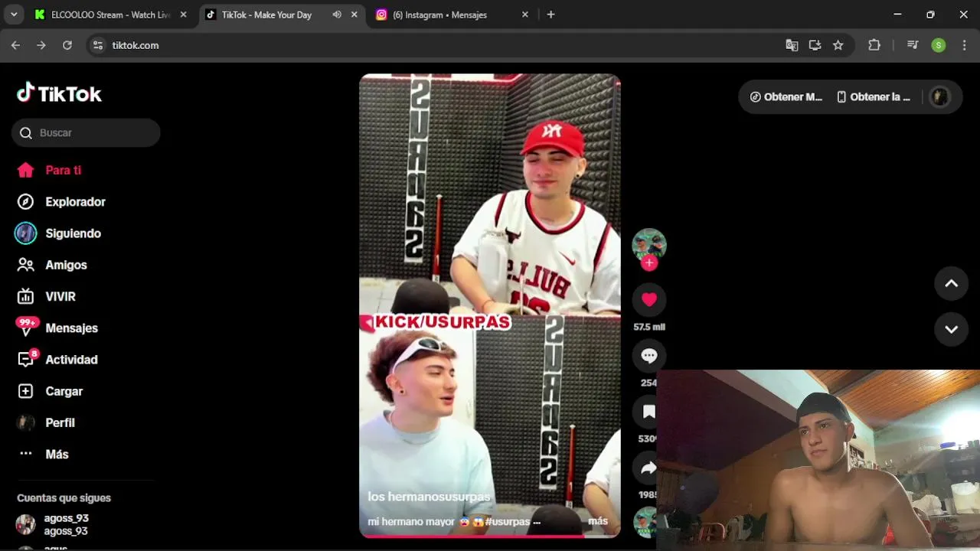Select the TikTok browser tab
The height and width of the screenshot is (551, 980).
point(266,15)
